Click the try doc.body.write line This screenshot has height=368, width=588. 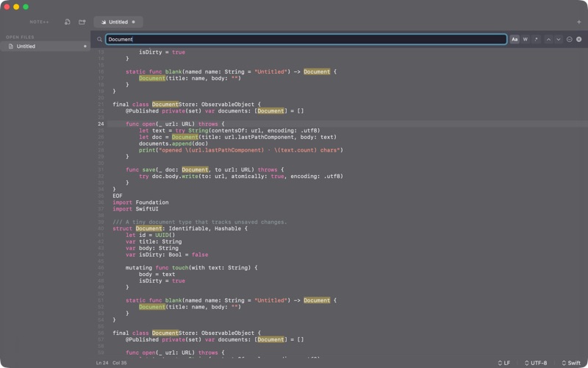pyautogui.click(x=241, y=176)
